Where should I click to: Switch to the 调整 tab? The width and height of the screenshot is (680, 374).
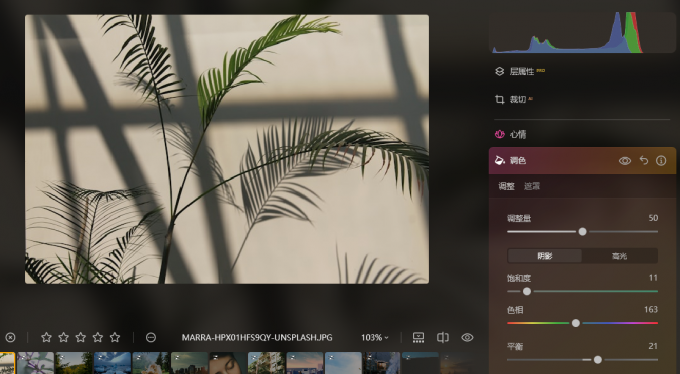click(x=507, y=187)
